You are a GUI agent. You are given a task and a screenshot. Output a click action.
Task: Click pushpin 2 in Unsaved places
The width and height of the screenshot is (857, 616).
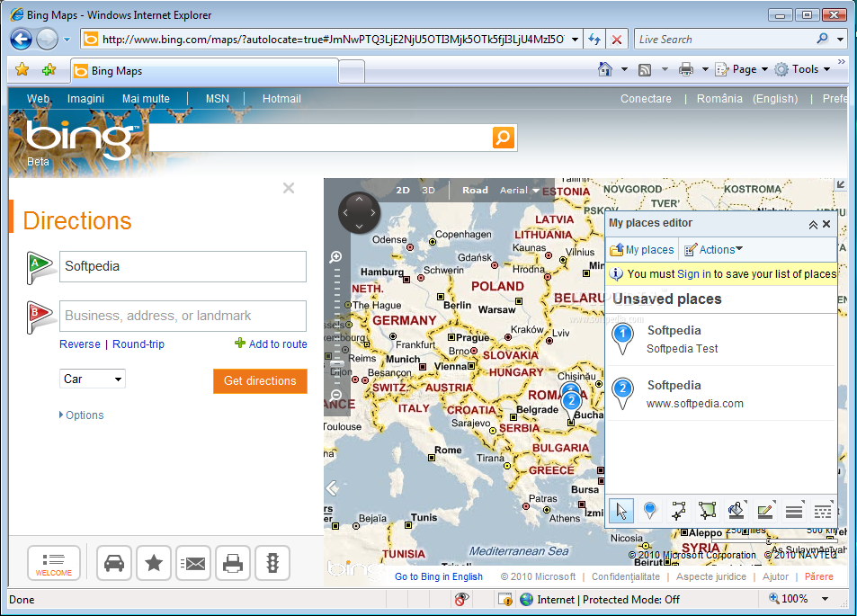[622, 393]
